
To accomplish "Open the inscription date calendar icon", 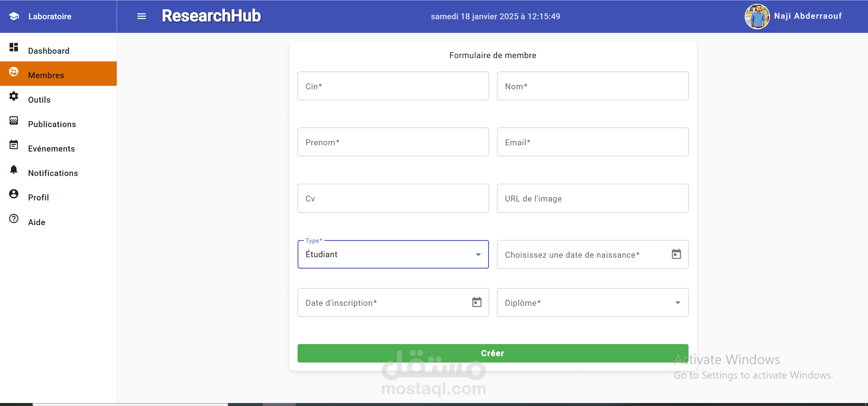I will click(x=476, y=302).
